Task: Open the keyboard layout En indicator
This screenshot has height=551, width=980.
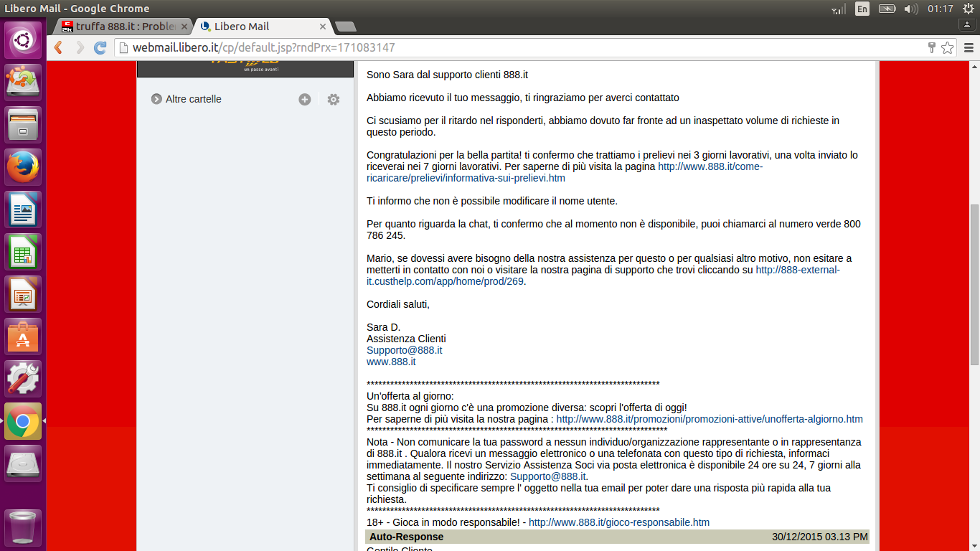Action: click(x=862, y=9)
